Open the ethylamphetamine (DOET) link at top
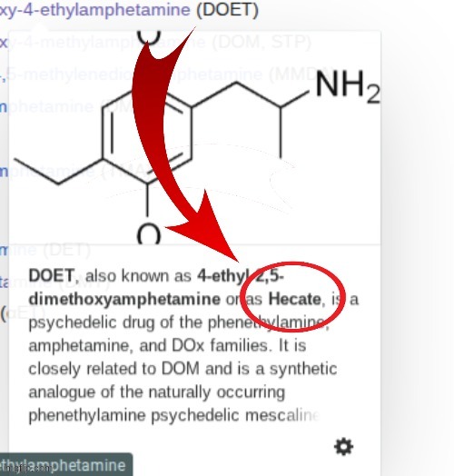The width and height of the screenshot is (454, 476). [x=95, y=9]
